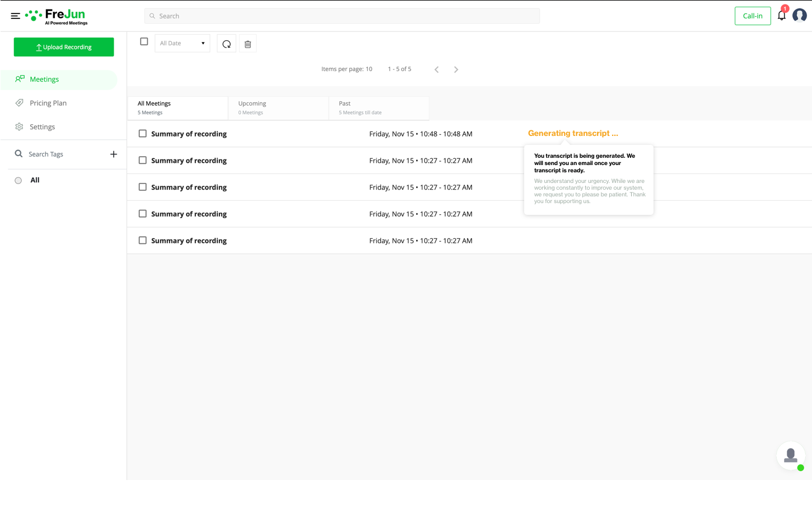This screenshot has width=812, height=508.
Task: Open the hamburger navigation menu
Action: pyautogui.click(x=15, y=16)
